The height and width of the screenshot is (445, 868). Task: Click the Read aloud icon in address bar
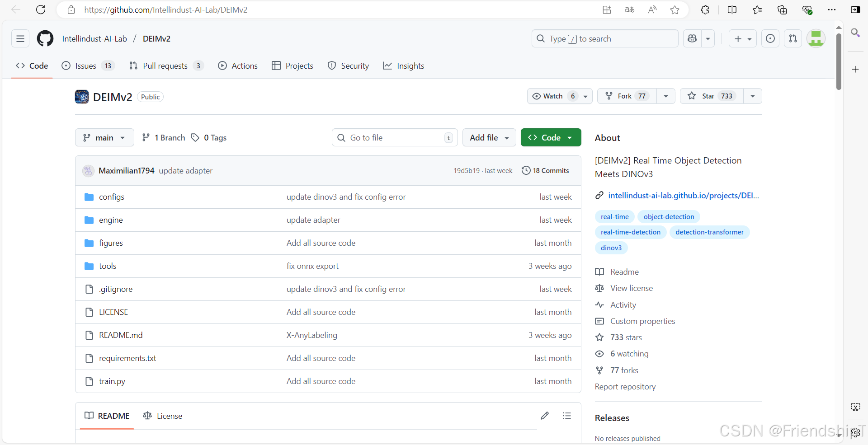(x=652, y=9)
